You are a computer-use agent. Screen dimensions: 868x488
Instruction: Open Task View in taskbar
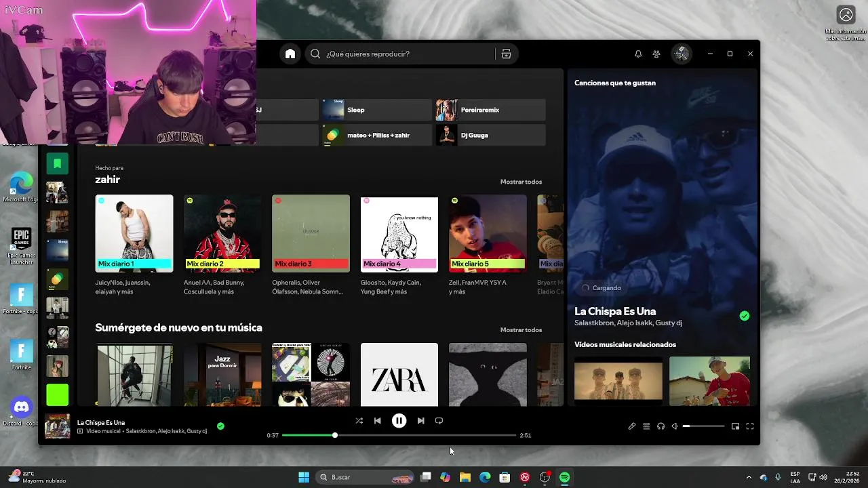pos(425,477)
